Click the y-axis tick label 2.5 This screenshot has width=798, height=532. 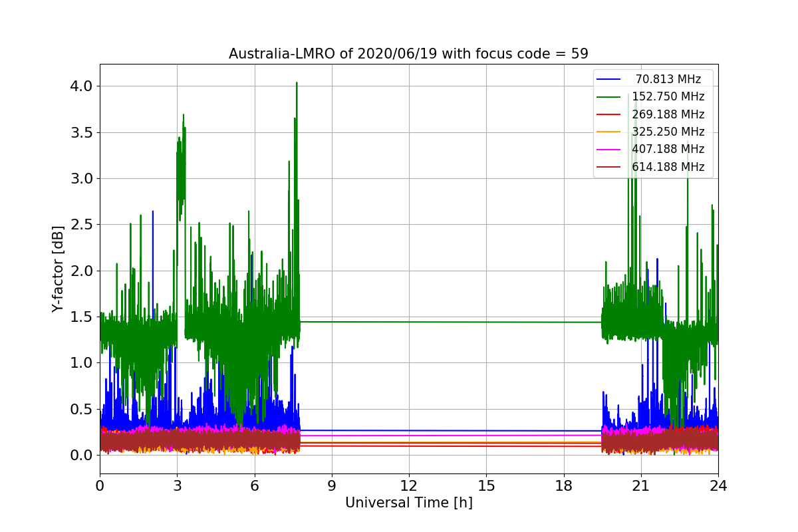[80, 225]
